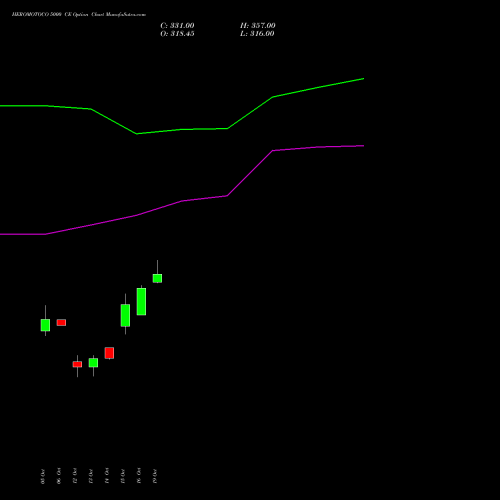The height and width of the screenshot is (500, 500).
Task: Click the HEROMOTOCO 5000 CE chart title
Action: (79, 14)
